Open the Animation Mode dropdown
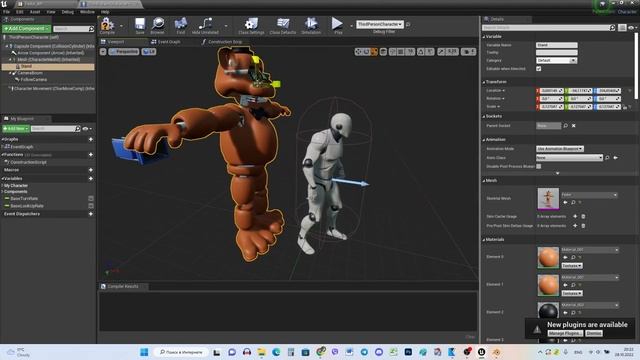Screen dimensions: 640x360 coord(560,149)
